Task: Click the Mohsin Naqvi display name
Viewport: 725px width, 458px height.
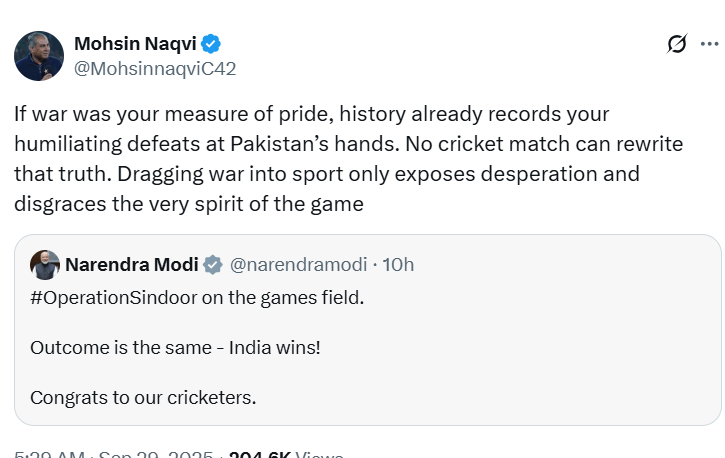Action: pos(135,43)
